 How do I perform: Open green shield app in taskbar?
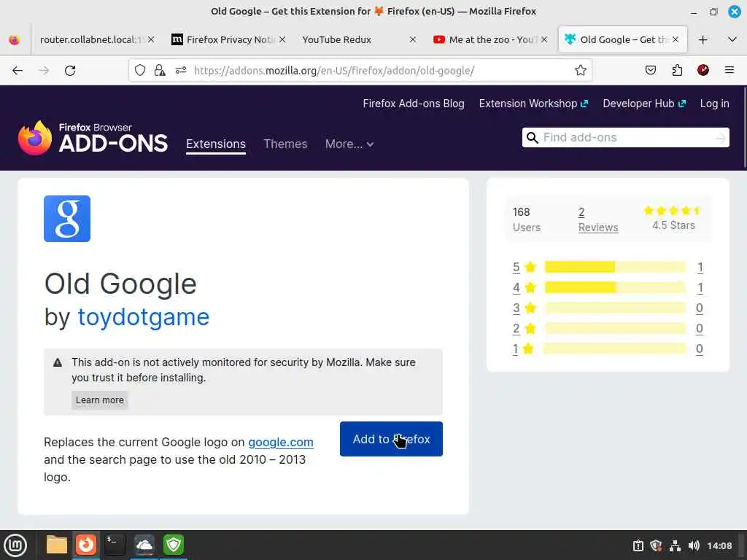point(174,545)
